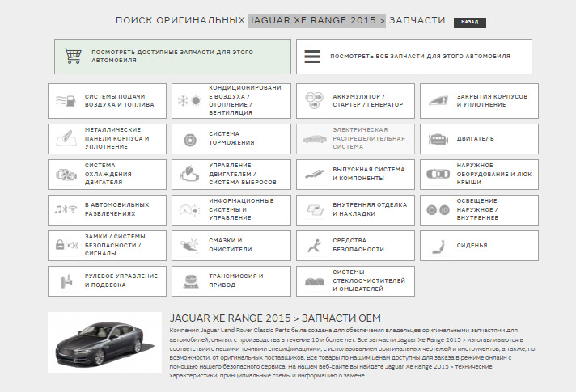Open 'Смазки и очистители' category
576x392 pixels.
(x=231, y=246)
